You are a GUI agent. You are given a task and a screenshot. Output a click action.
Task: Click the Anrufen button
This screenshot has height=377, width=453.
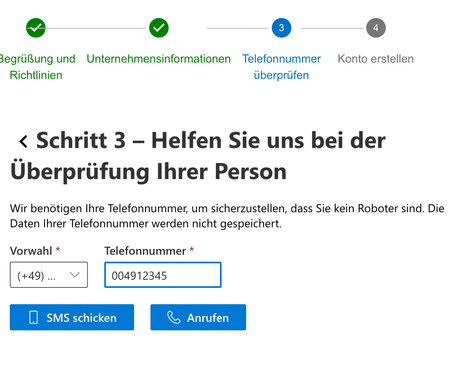click(x=198, y=317)
